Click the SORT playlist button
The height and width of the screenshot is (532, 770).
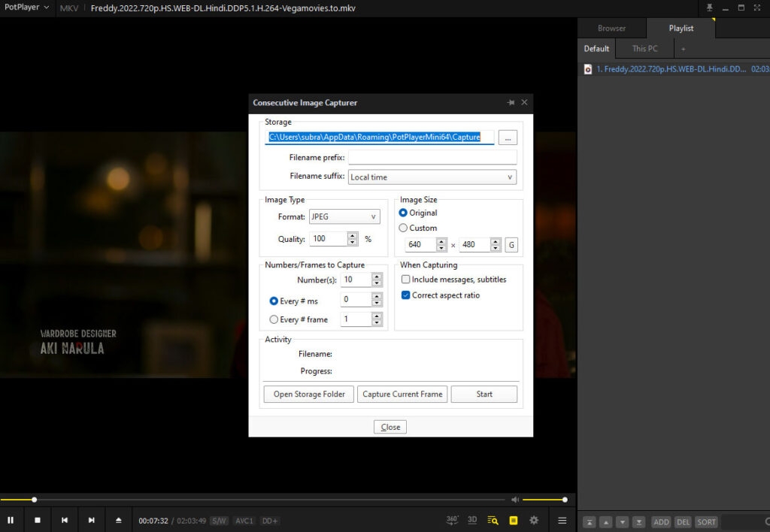coord(705,521)
